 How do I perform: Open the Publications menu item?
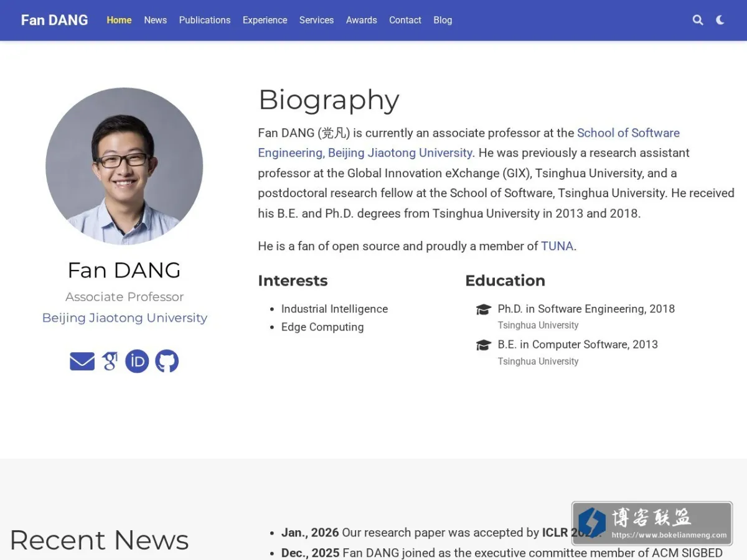(x=205, y=20)
